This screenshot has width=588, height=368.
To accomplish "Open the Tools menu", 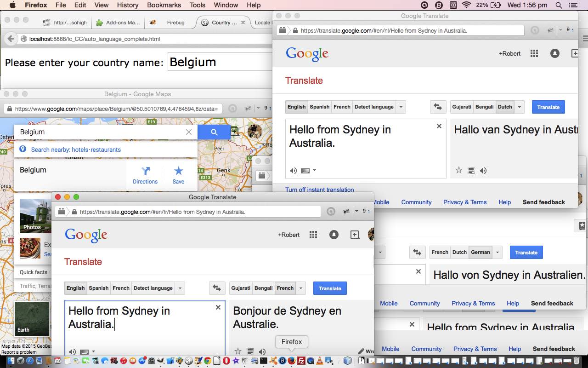I will (198, 5).
